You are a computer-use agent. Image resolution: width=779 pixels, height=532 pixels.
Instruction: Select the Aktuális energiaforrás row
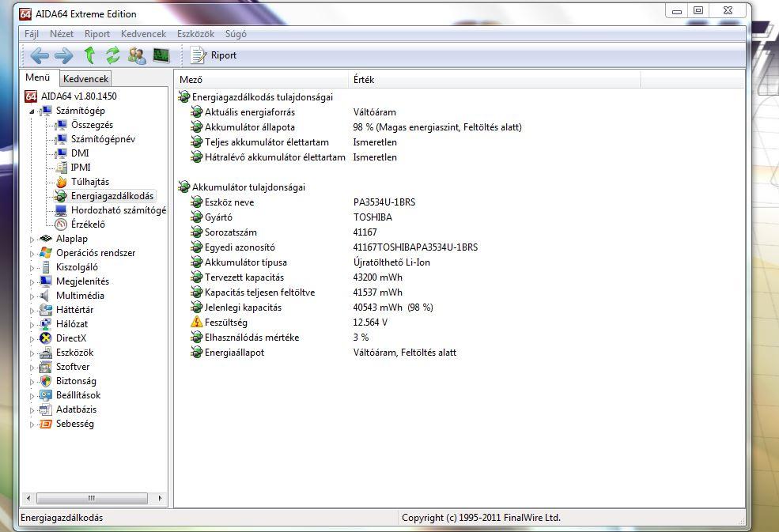click(x=293, y=112)
